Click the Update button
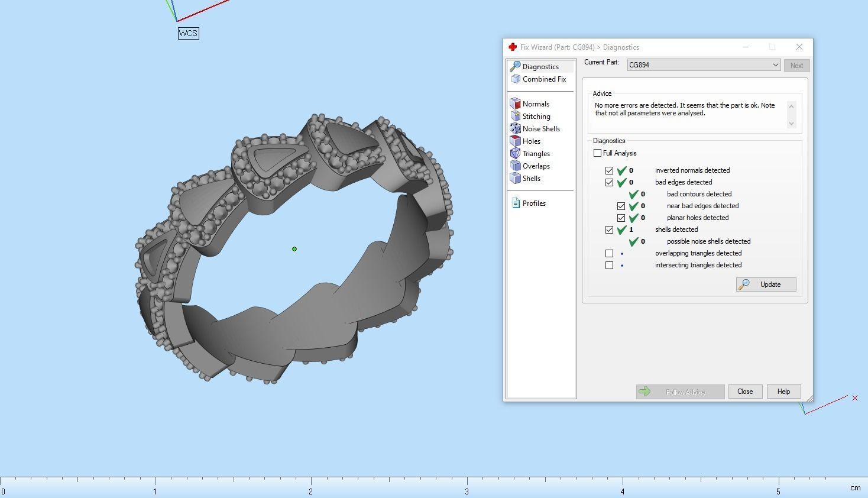This screenshot has height=498, width=868. coord(766,284)
